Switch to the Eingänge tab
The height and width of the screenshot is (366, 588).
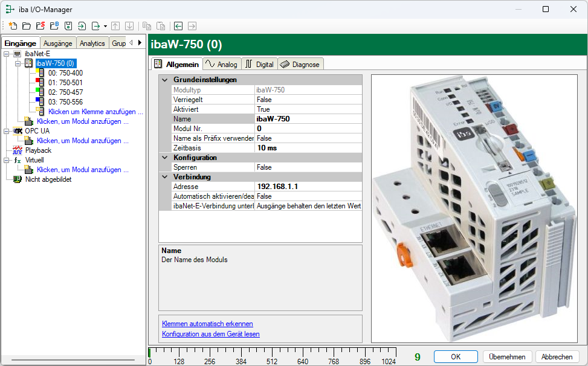pyautogui.click(x=21, y=43)
